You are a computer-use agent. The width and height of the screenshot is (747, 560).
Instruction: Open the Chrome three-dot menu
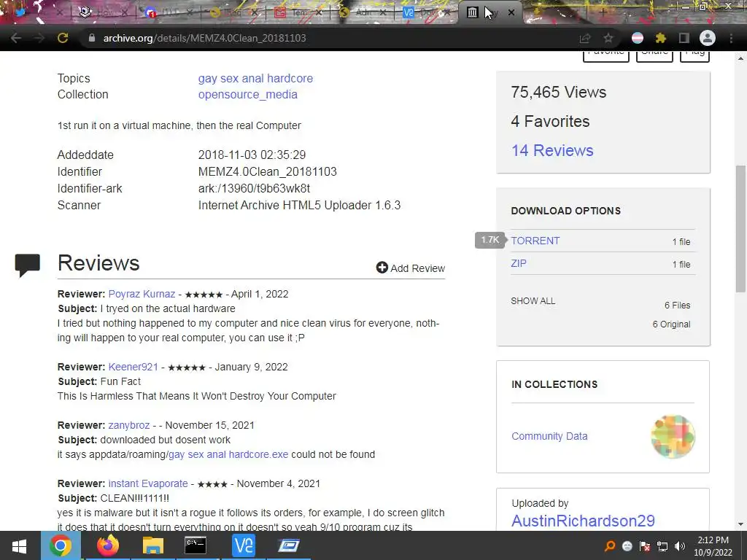point(731,38)
